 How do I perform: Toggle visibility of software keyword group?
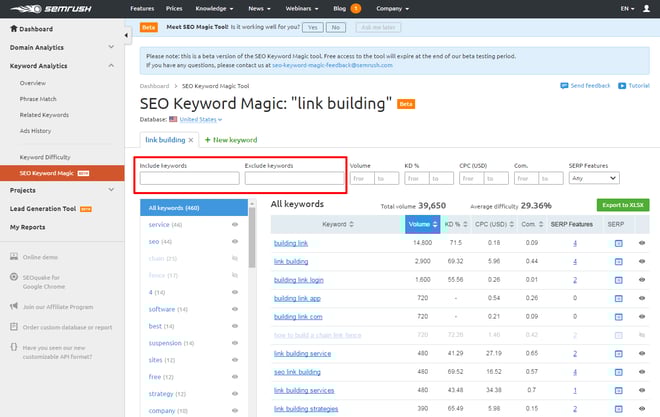(235, 309)
